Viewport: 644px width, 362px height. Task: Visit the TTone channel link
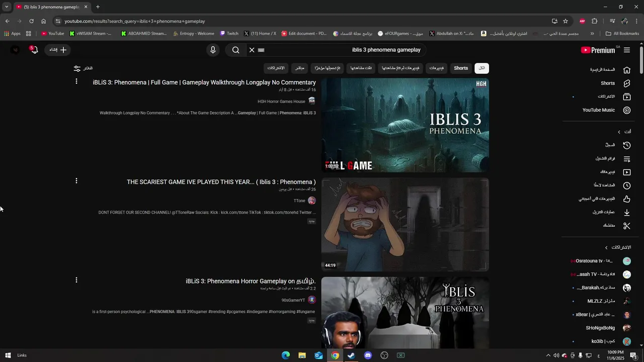[299, 201]
